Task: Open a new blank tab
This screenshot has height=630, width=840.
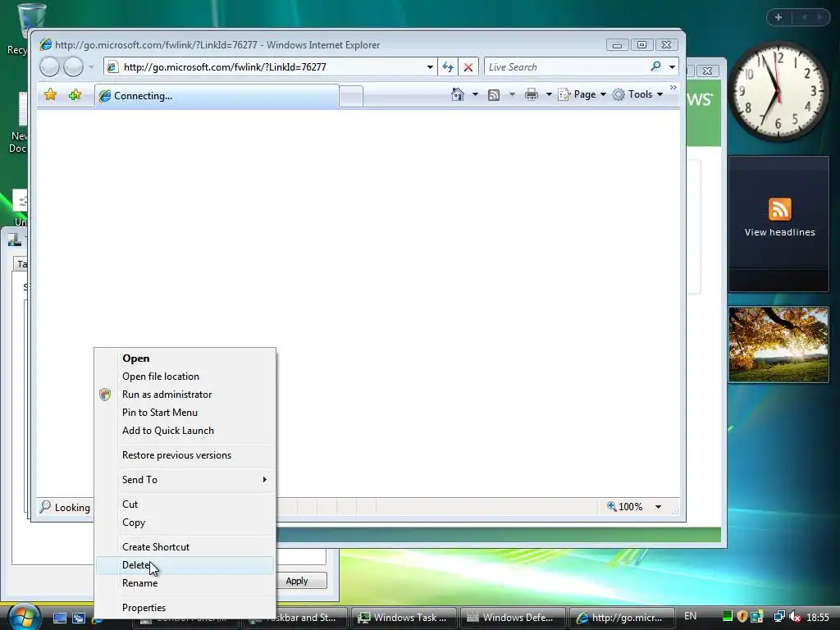Action: (351, 97)
